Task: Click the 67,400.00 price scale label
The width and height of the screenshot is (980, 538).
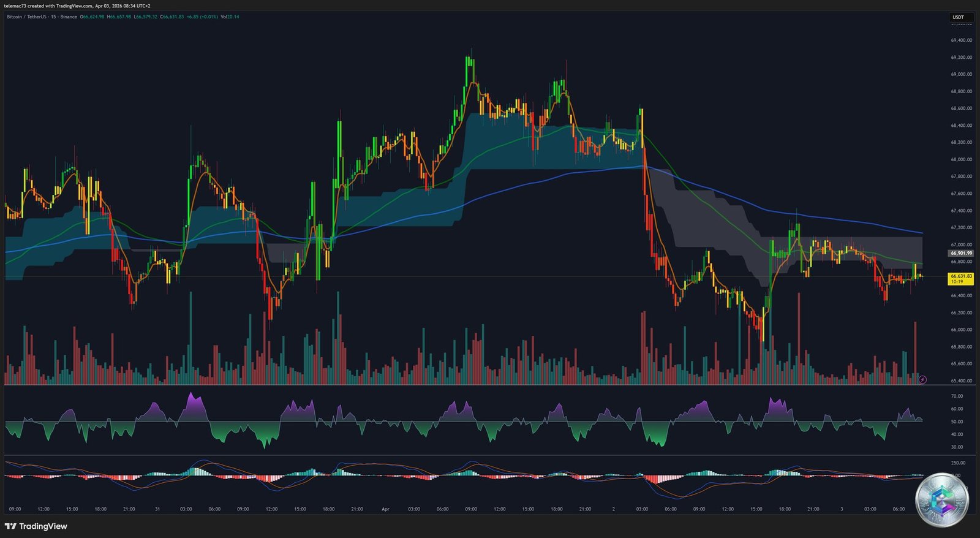Action: click(x=961, y=210)
